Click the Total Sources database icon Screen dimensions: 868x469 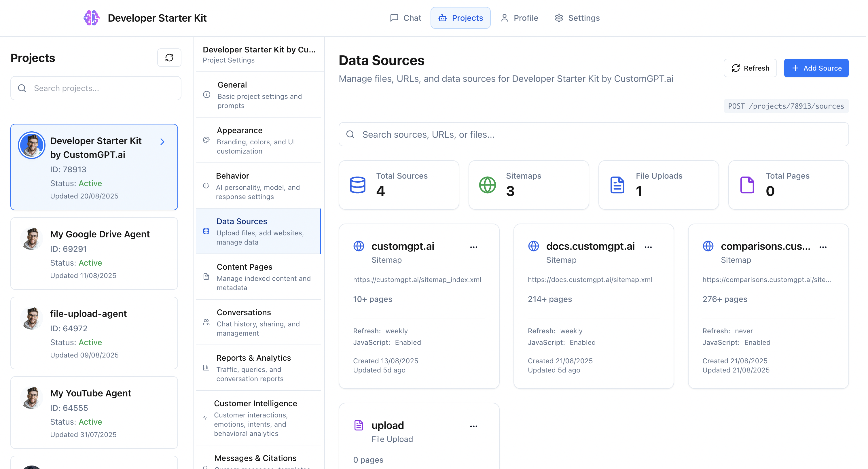click(x=357, y=185)
